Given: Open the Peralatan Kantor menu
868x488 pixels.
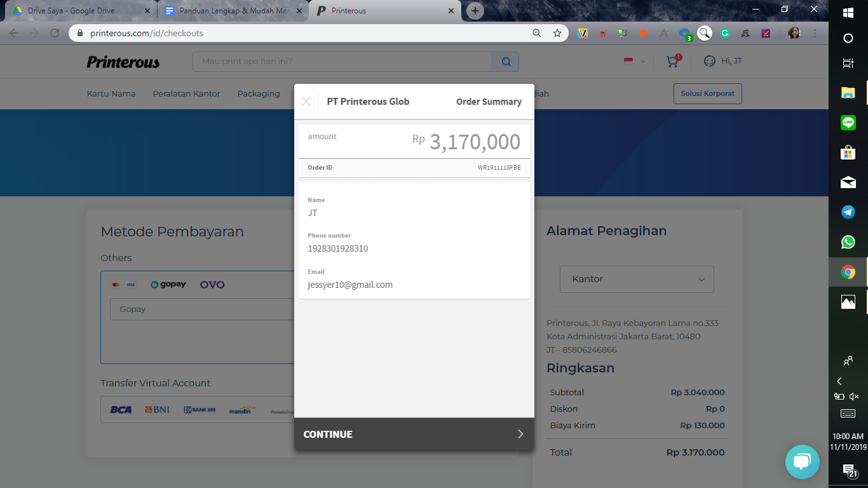Looking at the screenshot, I should [x=186, y=93].
